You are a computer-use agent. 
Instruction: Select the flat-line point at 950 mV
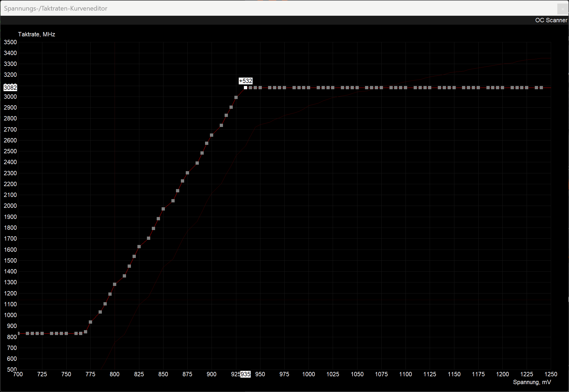tap(260, 88)
